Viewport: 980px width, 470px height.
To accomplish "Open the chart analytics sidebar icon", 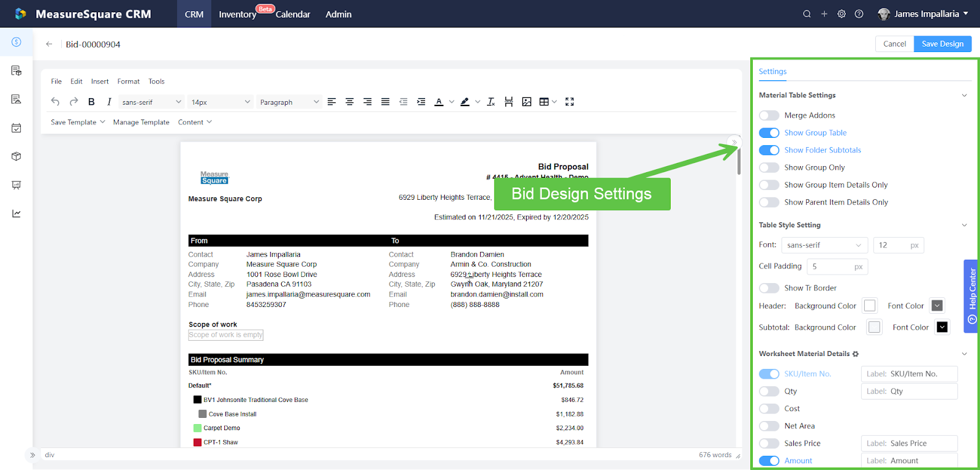I will tap(17, 213).
